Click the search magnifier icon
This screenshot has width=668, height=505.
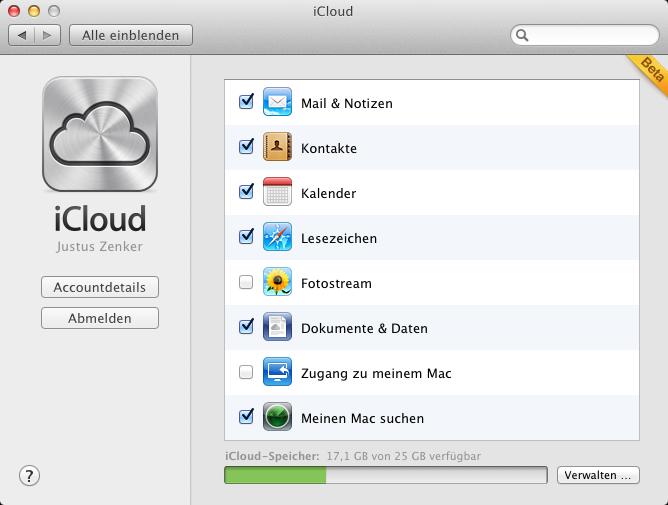522,35
